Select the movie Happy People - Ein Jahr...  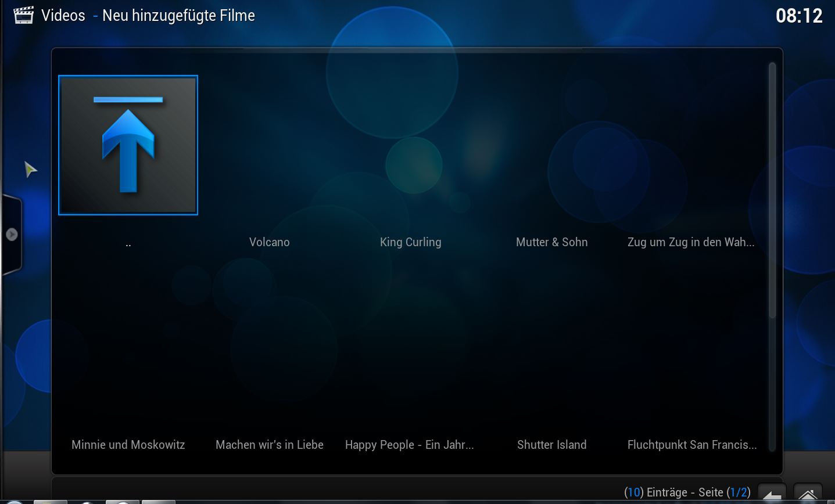tap(409, 445)
